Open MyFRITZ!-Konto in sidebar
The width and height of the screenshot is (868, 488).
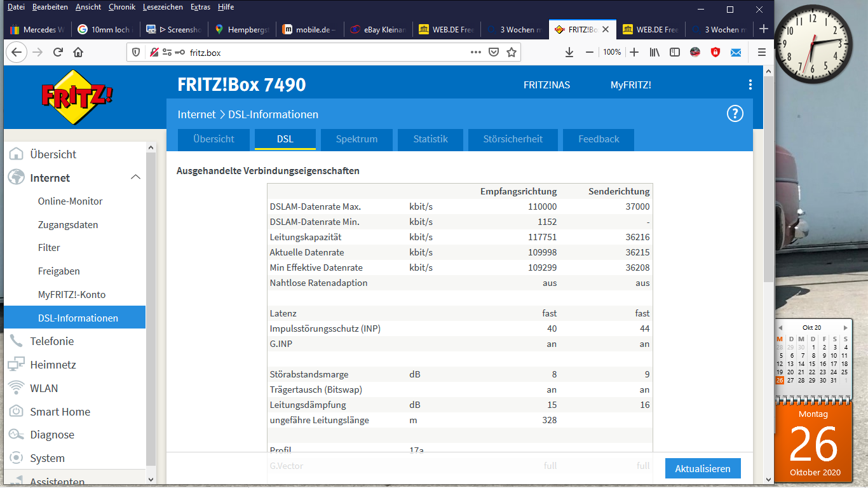click(72, 294)
